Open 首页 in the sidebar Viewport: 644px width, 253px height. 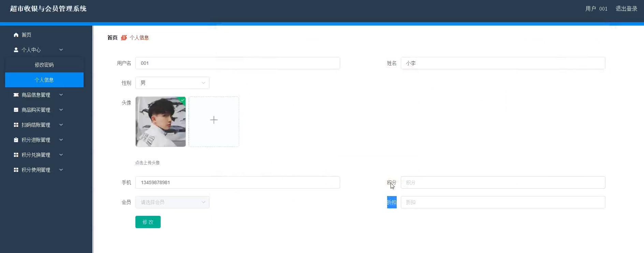click(27, 35)
